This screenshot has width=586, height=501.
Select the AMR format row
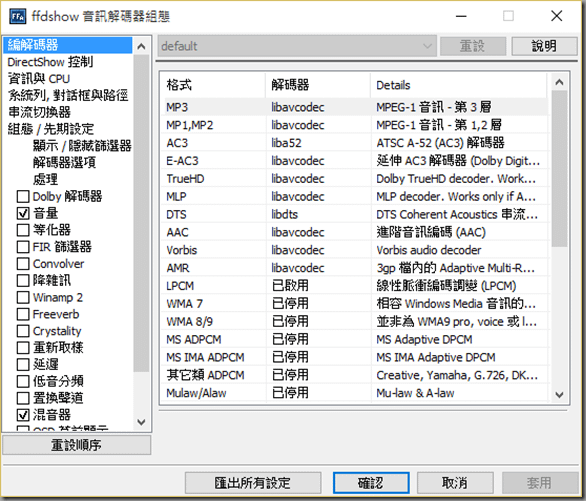355,268
